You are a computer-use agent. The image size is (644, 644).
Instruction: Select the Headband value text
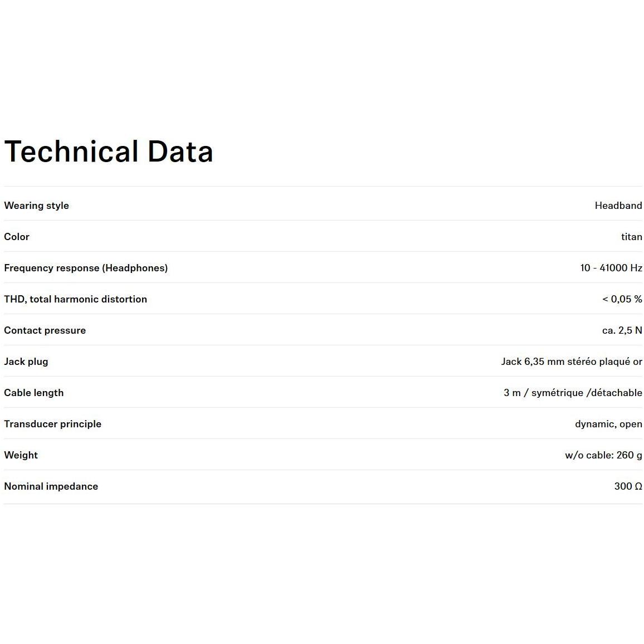click(x=618, y=206)
